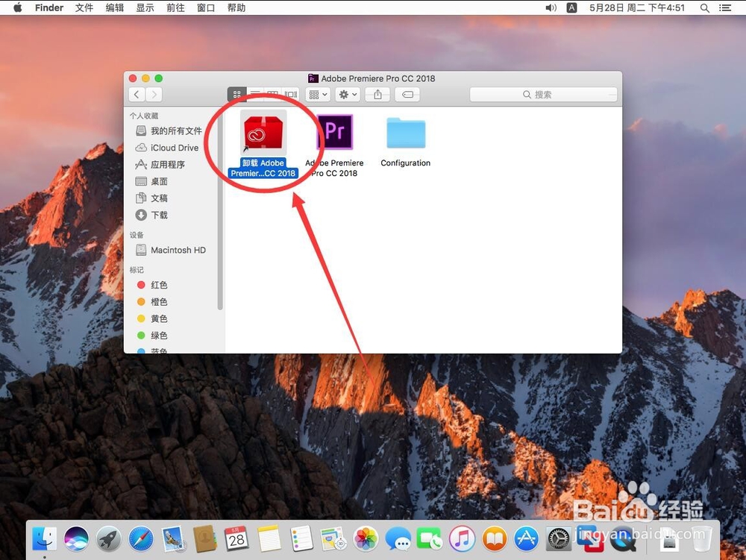The width and height of the screenshot is (746, 560).
Task: Open the 帮助 menu
Action: tap(236, 7)
